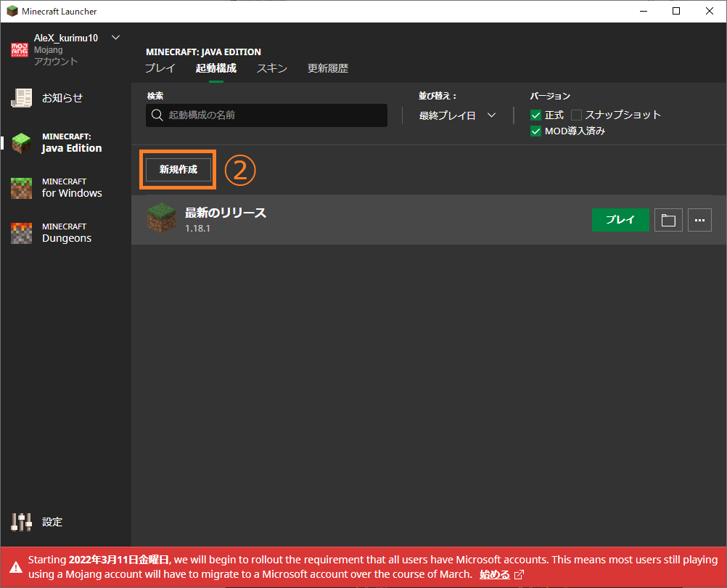
Task: Open the 設定 settings sliders icon
Action: [21, 522]
